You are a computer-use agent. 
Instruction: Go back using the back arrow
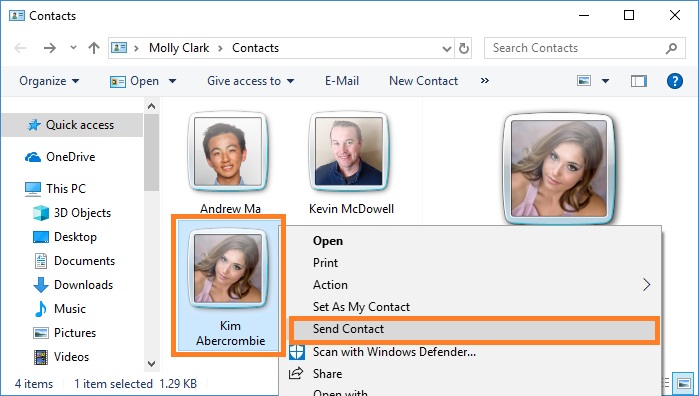20,48
